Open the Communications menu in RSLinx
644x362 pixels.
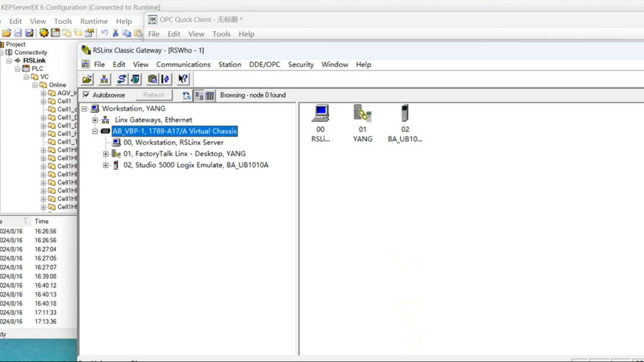click(x=183, y=64)
